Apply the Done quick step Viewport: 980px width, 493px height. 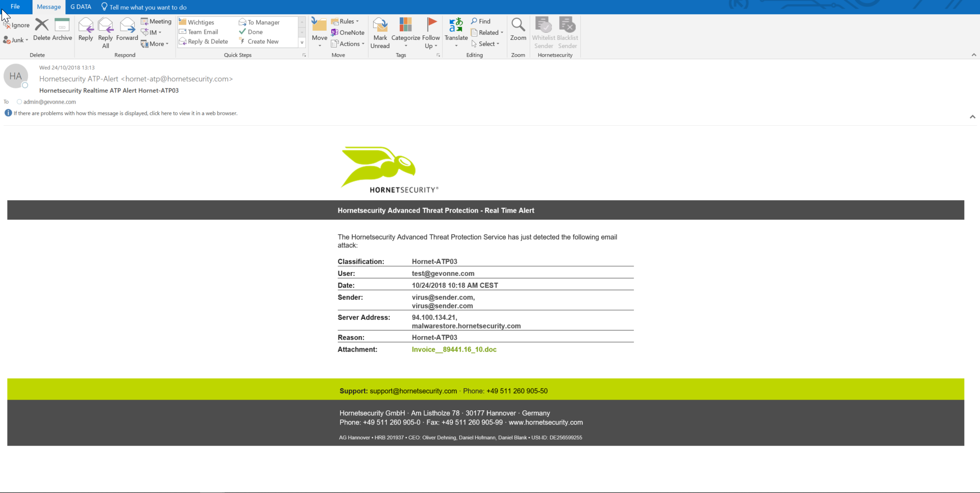(251, 32)
